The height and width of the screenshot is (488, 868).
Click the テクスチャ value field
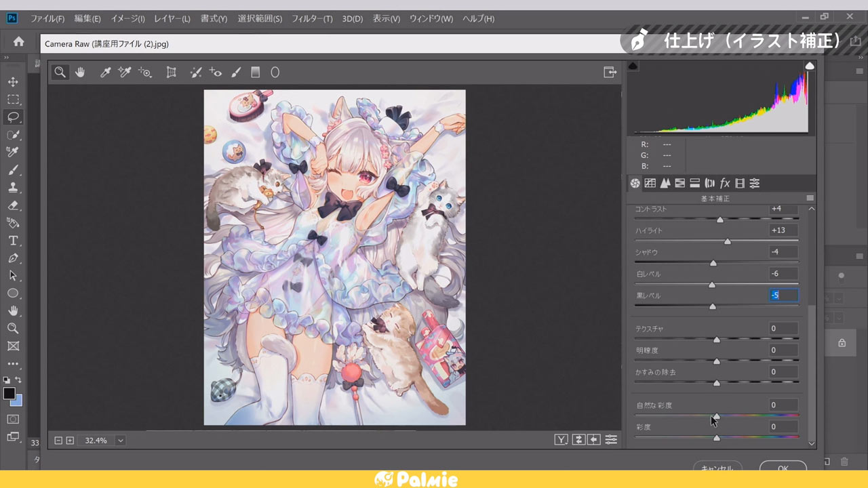[x=783, y=329]
